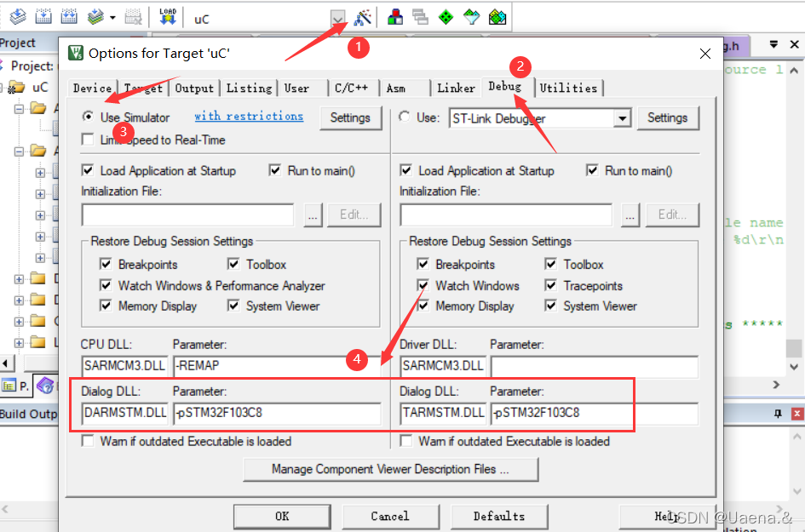Close the Options for Target dialog
805x532 pixels.
(704, 54)
